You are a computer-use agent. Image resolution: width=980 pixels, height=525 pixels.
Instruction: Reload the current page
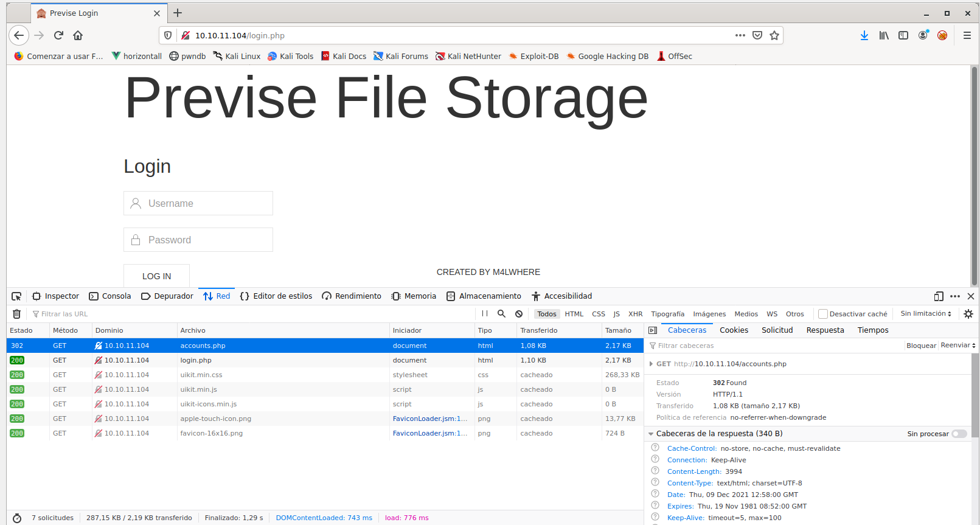pyautogui.click(x=58, y=35)
